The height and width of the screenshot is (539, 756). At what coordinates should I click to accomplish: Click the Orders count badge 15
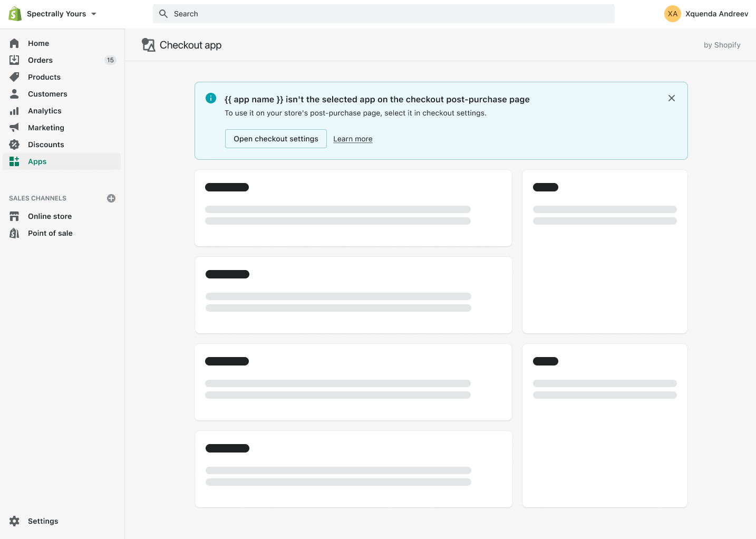(110, 60)
